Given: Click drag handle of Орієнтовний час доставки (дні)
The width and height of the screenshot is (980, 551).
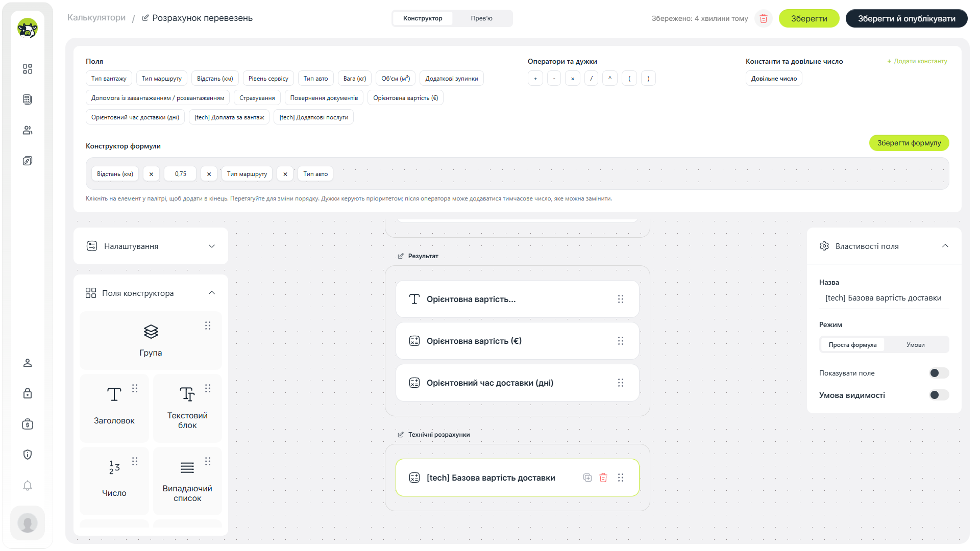Looking at the screenshot, I should (621, 383).
